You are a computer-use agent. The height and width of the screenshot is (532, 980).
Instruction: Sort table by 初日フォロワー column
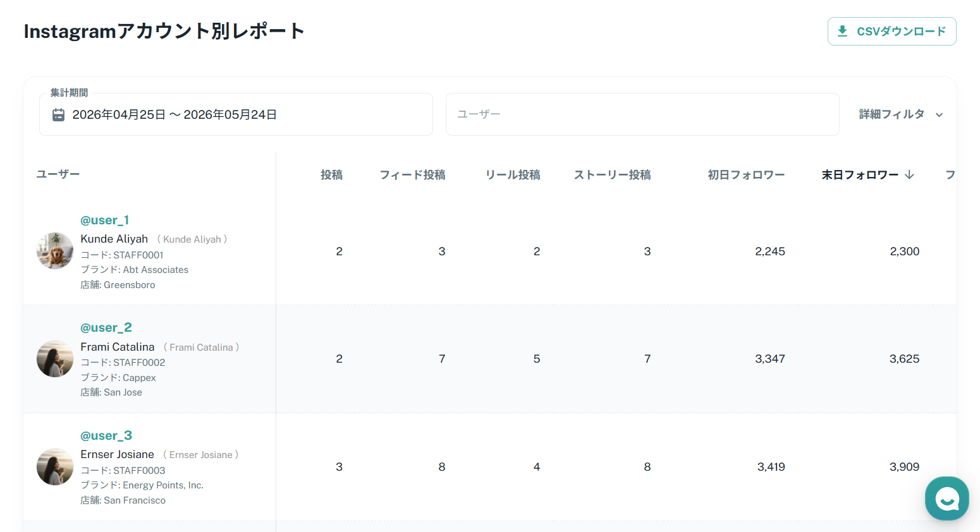click(746, 175)
